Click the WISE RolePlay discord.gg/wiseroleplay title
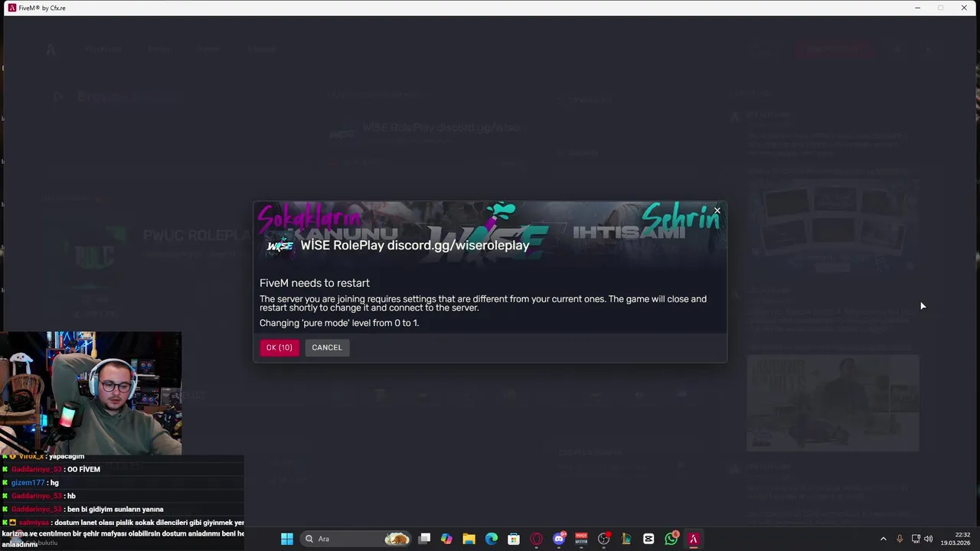 415,246
